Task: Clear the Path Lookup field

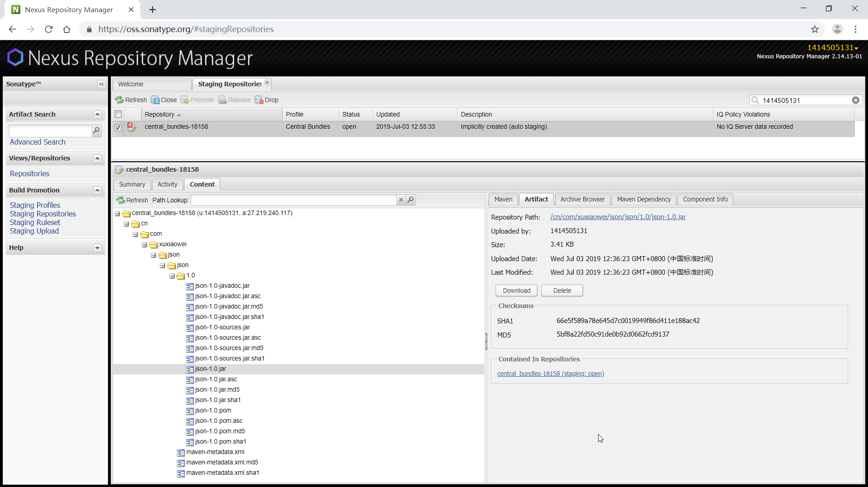Action: pyautogui.click(x=401, y=200)
